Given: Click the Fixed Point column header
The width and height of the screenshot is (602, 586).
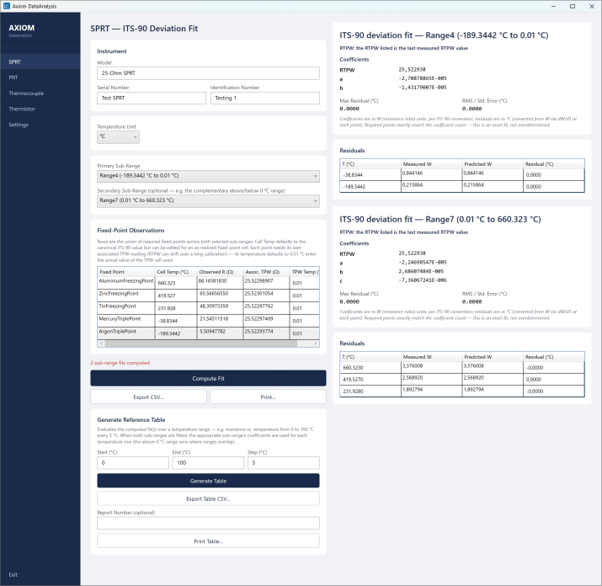Looking at the screenshot, I should point(126,272).
